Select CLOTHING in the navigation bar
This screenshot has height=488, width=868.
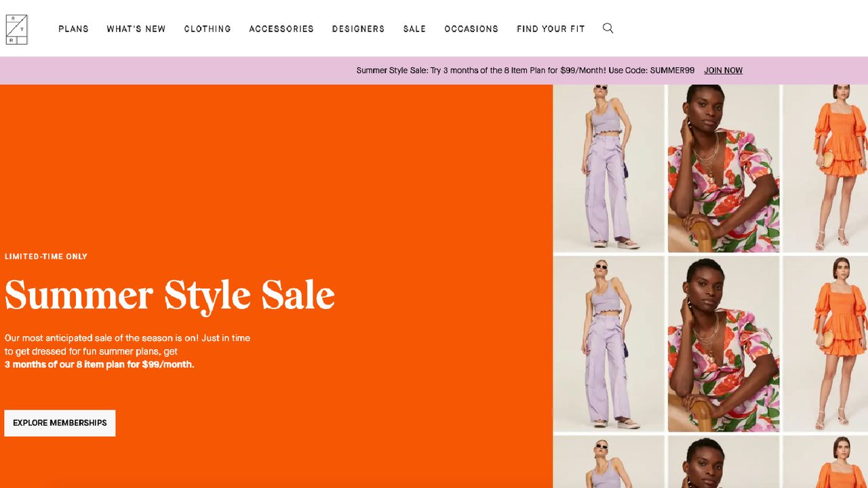(208, 28)
